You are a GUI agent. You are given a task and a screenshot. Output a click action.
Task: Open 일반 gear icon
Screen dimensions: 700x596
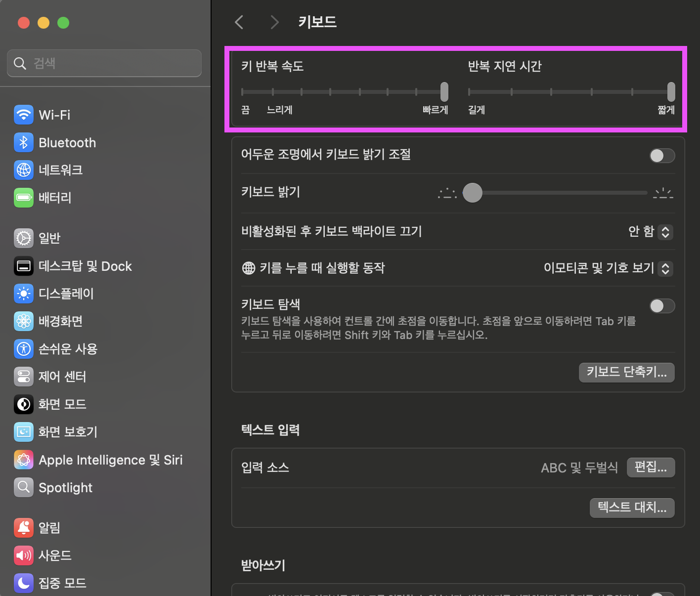click(24, 238)
